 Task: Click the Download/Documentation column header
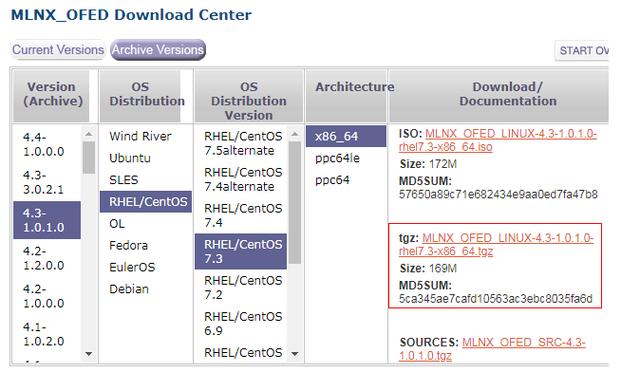click(x=499, y=95)
